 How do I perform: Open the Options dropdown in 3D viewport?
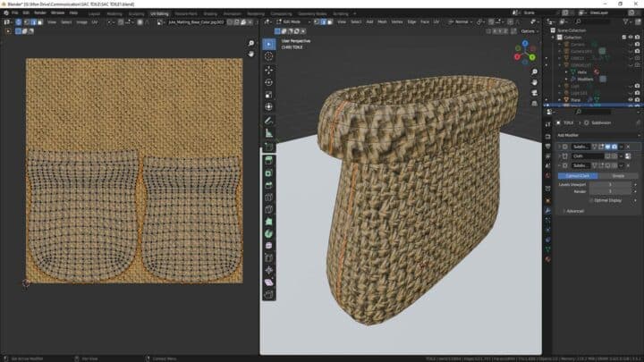[x=530, y=31]
